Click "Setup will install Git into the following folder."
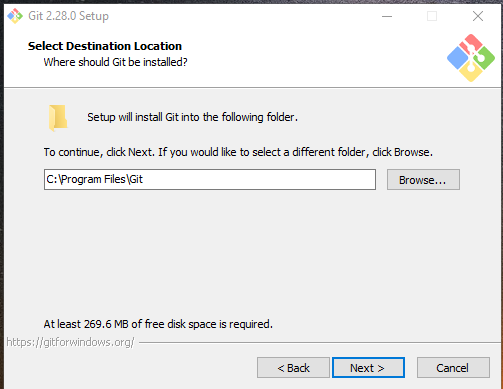The image size is (503, 389). click(x=192, y=117)
